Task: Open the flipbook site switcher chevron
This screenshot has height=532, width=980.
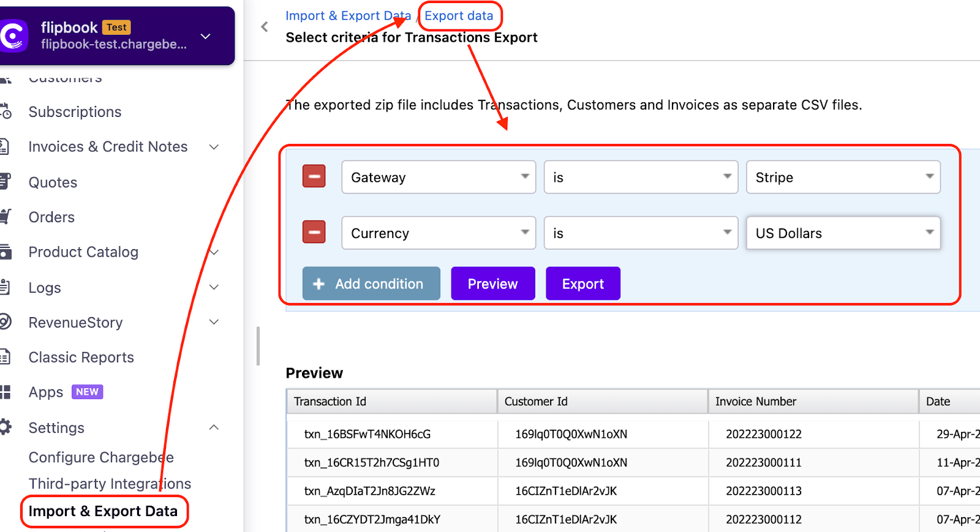Action: tap(206, 36)
